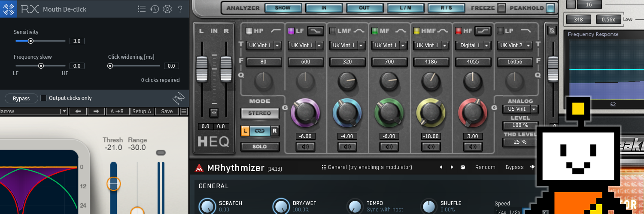Open HP band UK Vint 1 type dropdown
644x214 pixels.
264,45
